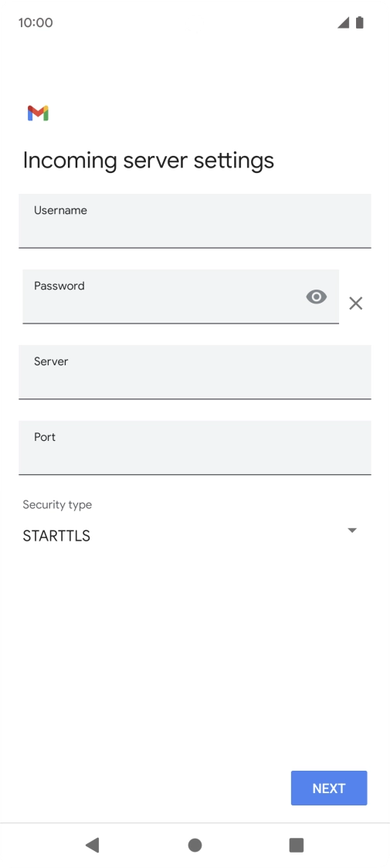
Task: Focus the Port input field
Action: pos(195,448)
